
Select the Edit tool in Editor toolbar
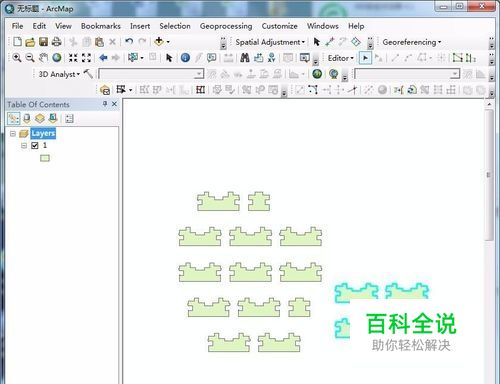pos(365,58)
